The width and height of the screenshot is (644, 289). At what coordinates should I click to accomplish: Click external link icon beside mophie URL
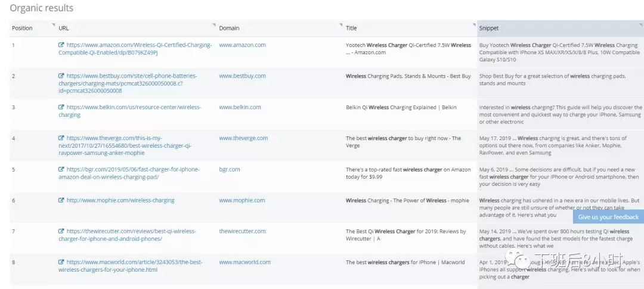61,200
